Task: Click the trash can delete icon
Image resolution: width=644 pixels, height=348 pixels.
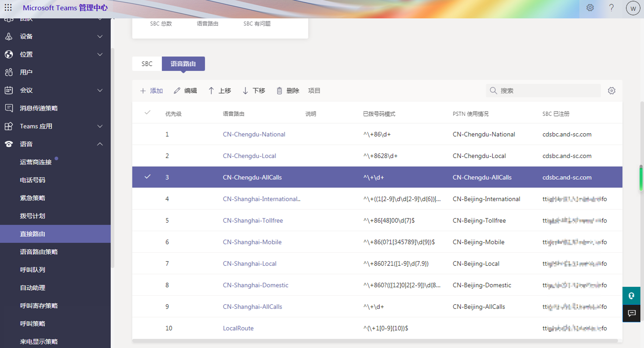Action: [x=279, y=91]
